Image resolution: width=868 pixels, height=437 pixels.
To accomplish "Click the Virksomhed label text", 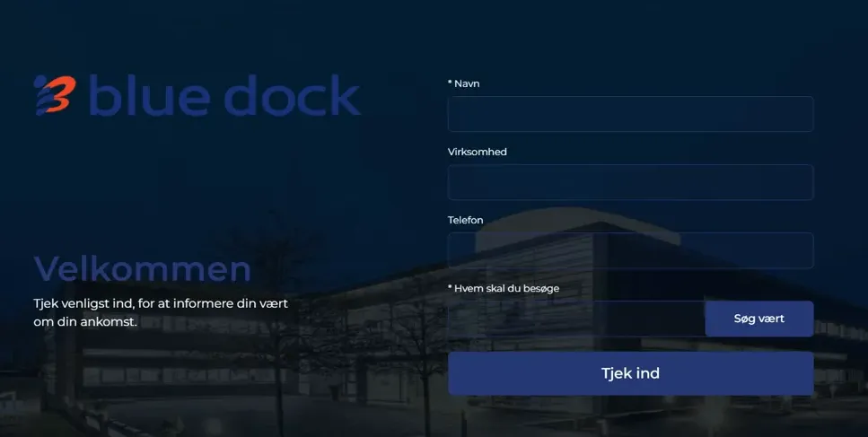I will point(478,152).
